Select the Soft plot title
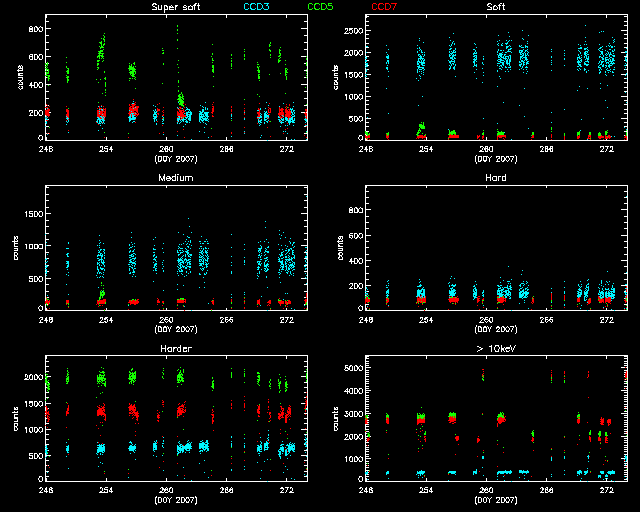 [495, 7]
